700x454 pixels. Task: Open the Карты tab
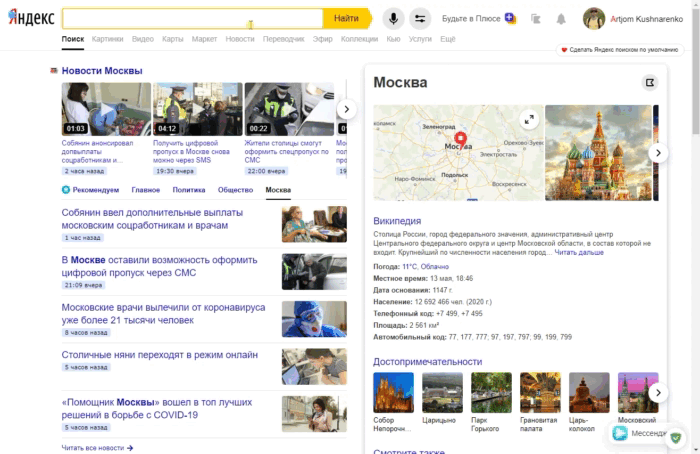click(x=172, y=39)
